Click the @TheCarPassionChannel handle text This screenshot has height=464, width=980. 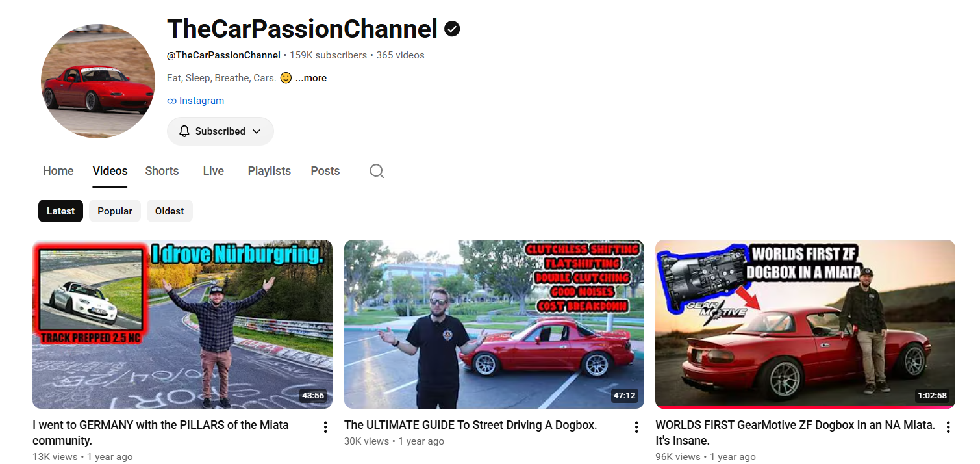223,55
